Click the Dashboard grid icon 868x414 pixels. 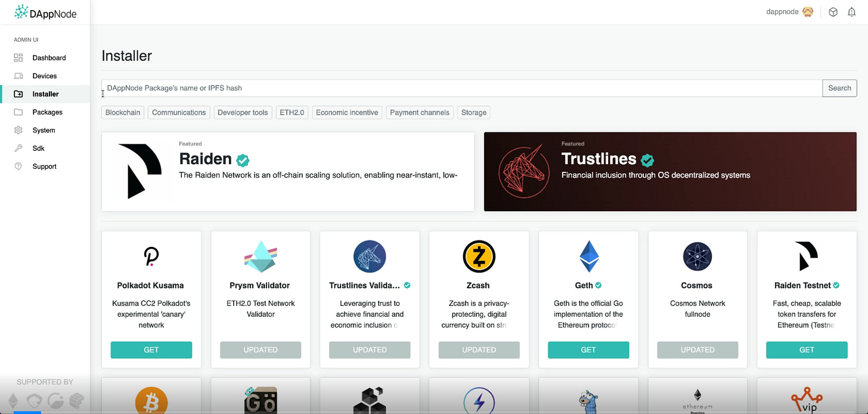18,58
